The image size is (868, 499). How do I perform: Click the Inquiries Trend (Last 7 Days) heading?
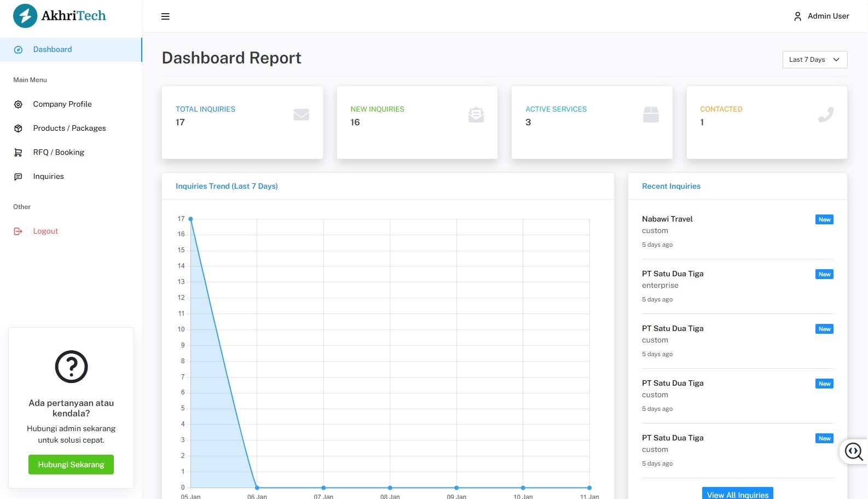[x=227, y=187]
